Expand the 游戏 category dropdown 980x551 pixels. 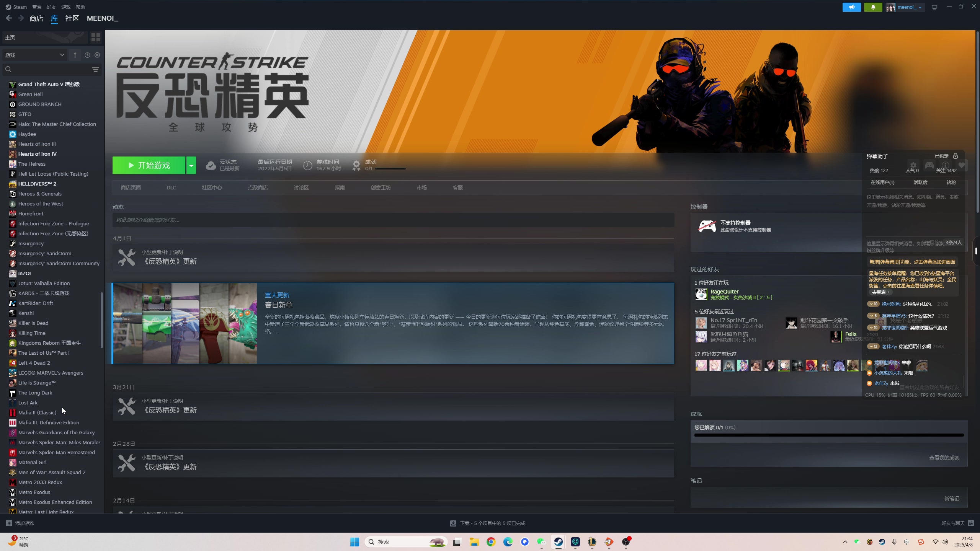(x=34, y=55)
